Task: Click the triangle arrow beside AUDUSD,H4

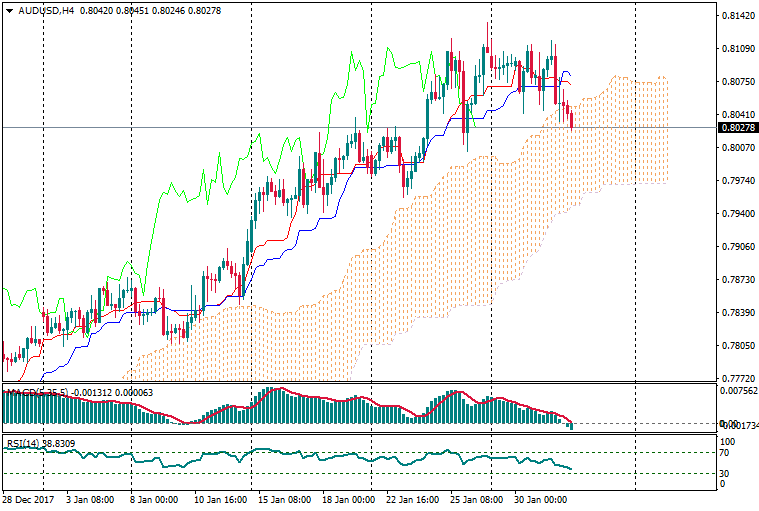Action: (9, 10)
